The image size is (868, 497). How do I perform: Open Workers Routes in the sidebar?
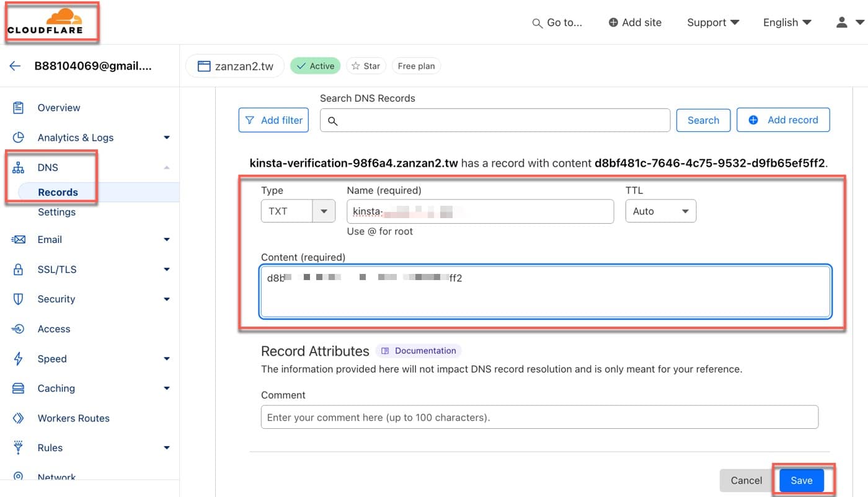73,418
